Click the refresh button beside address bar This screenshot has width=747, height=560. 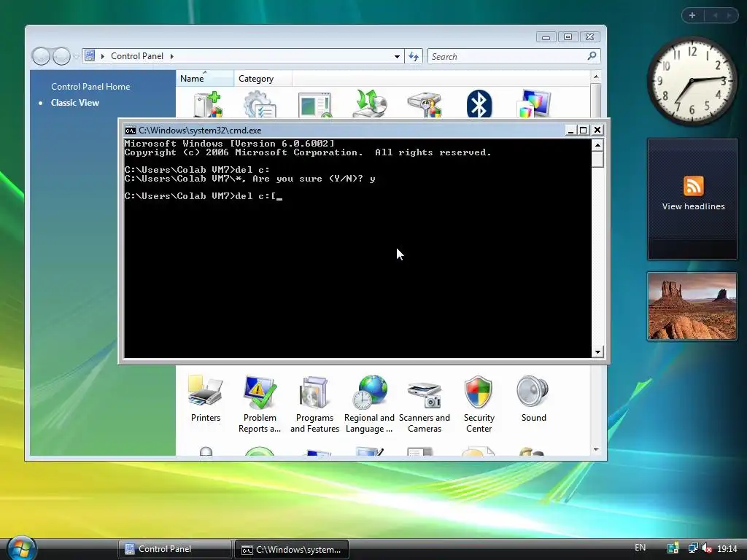pos(414,56)
